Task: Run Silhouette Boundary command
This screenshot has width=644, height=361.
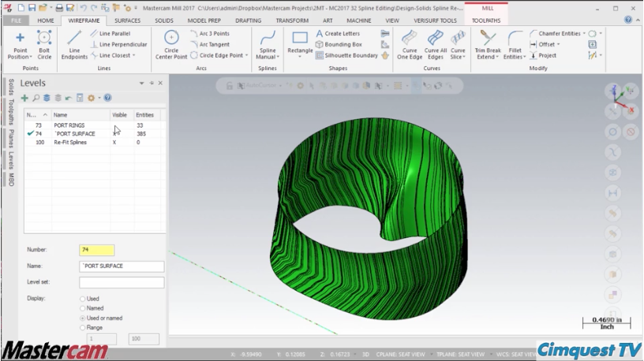Action: [346, 55]
